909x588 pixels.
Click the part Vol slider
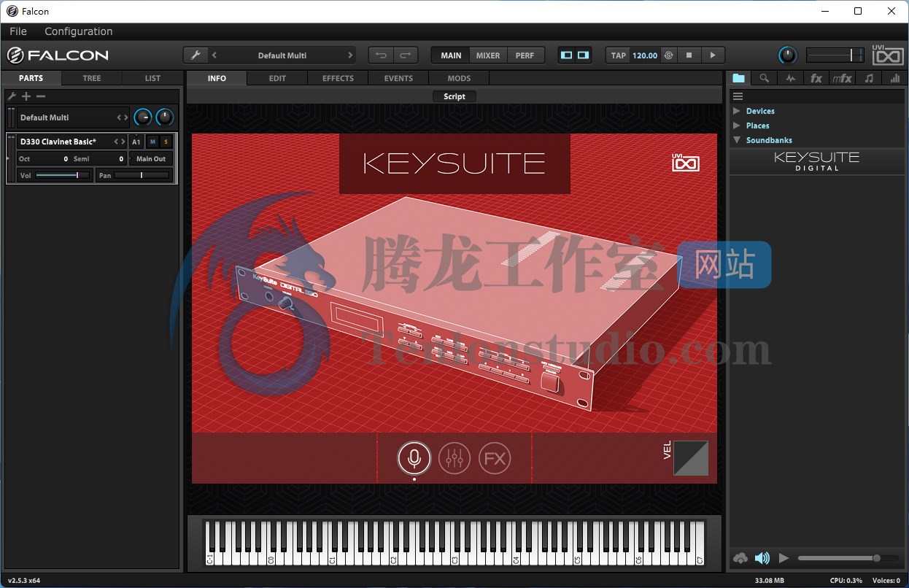click(x=63, y=175)
